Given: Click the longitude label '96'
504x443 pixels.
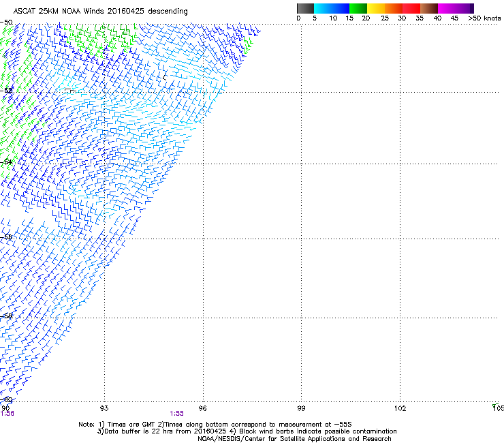Looking at the screenshot, I should tap(202, 408).
